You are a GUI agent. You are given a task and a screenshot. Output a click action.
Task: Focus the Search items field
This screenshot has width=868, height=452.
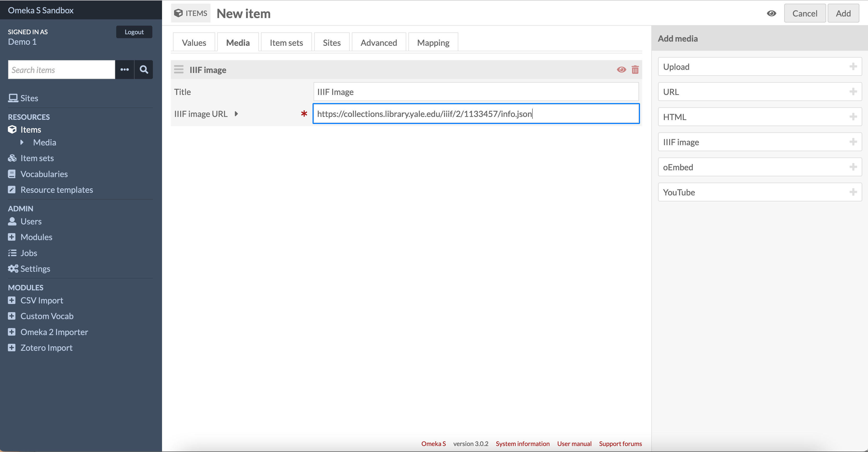(x=62, y=70)
